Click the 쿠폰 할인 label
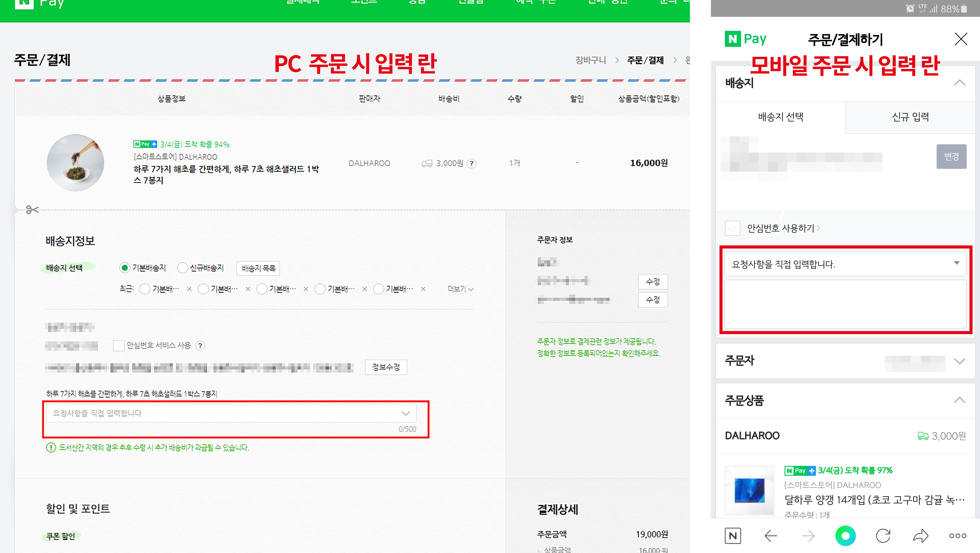Viewport: 980px width, 553px height. click(61, 536)
